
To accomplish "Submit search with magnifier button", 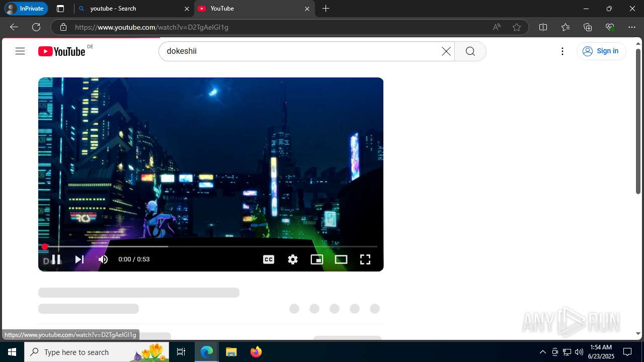I will [470, 51].
